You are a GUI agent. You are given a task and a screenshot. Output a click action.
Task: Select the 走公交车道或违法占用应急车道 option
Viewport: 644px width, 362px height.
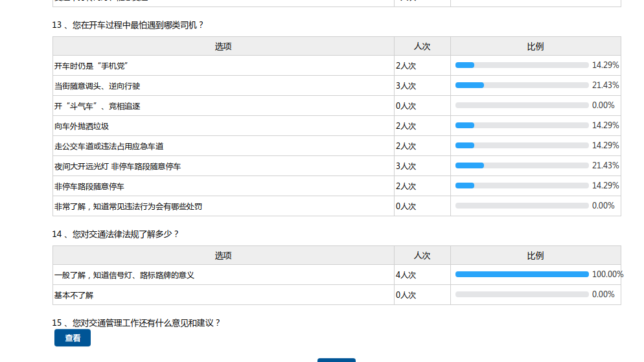109,146
